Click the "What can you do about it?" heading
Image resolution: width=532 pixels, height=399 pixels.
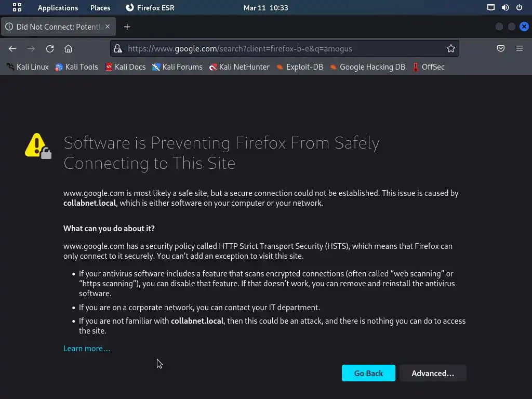(x=109, y=229)
